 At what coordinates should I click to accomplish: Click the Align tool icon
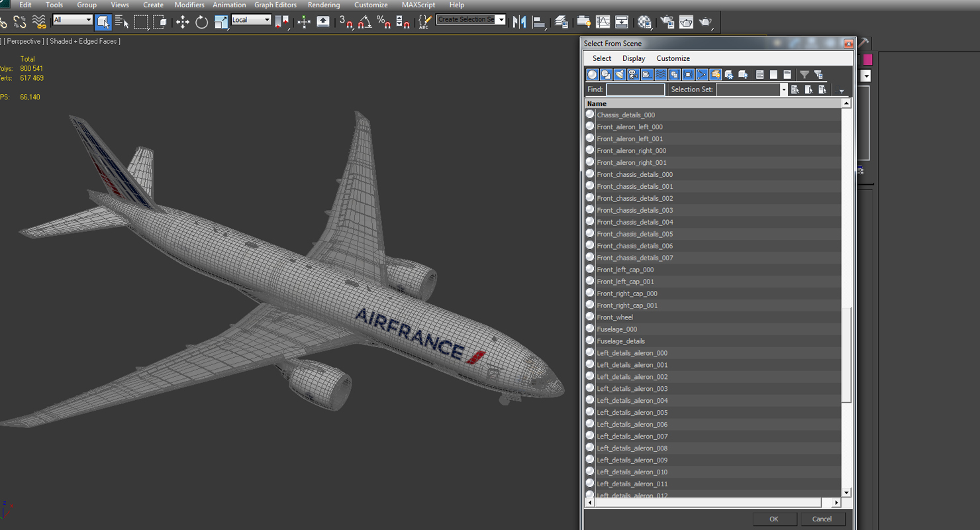coord(539,22)
